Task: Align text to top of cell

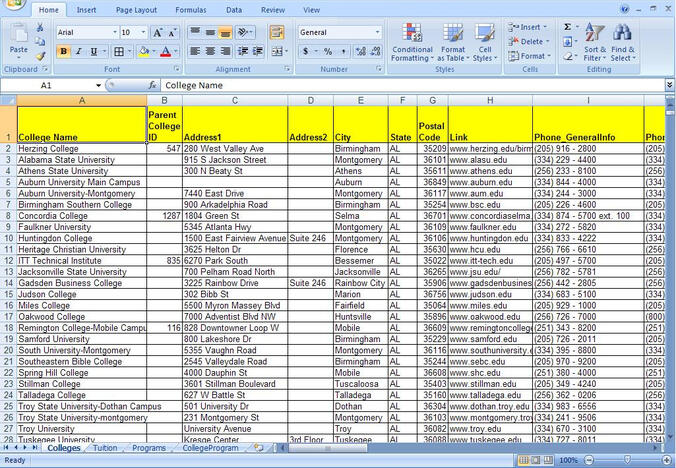Action: (195, 31)
